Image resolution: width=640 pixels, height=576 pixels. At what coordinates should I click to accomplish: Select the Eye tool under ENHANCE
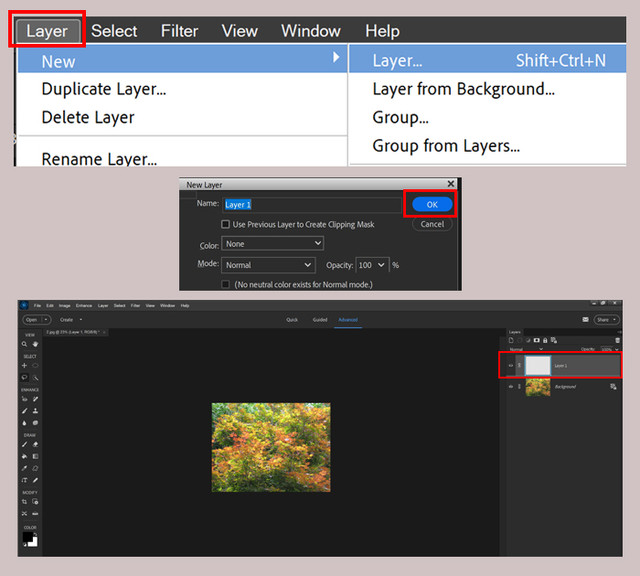(x=24, y=399)
